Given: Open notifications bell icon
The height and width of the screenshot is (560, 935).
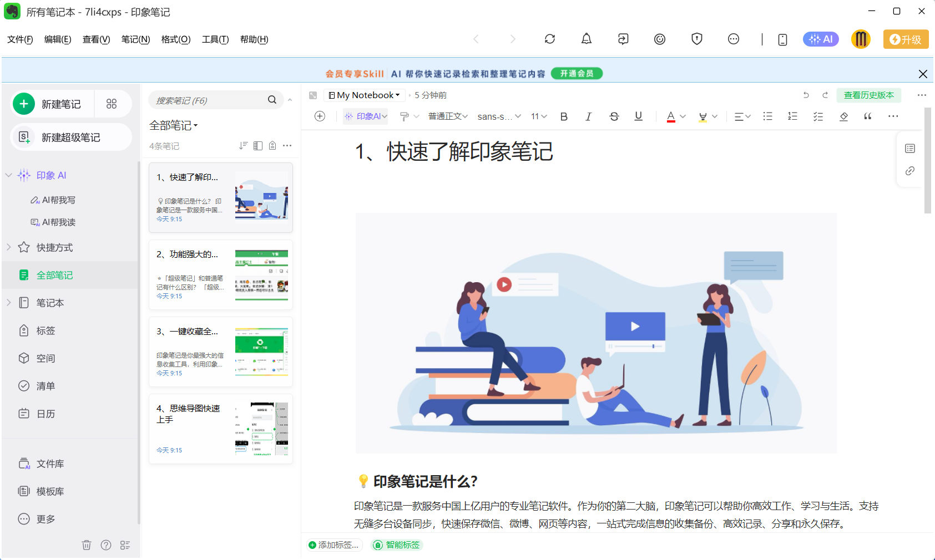Looking at the screenshot, I should pyautogui.click(x=587, y=39).
